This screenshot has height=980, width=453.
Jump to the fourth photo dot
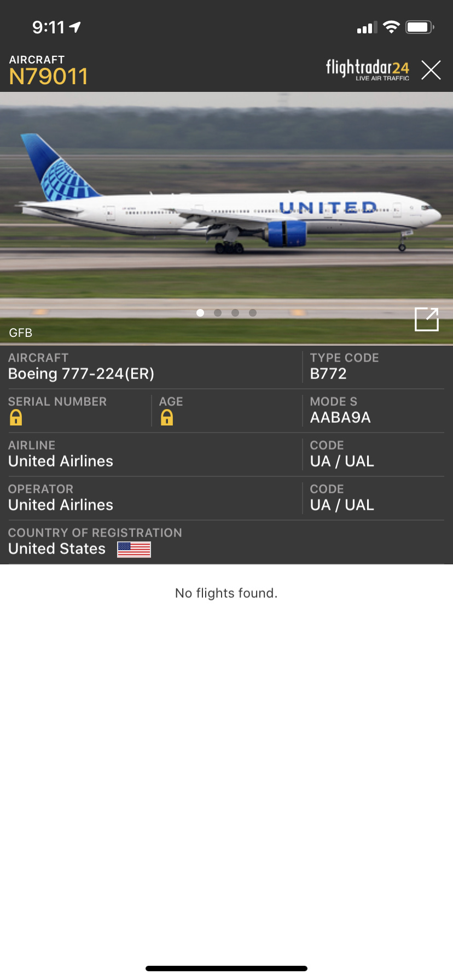(x=253, y=313)
